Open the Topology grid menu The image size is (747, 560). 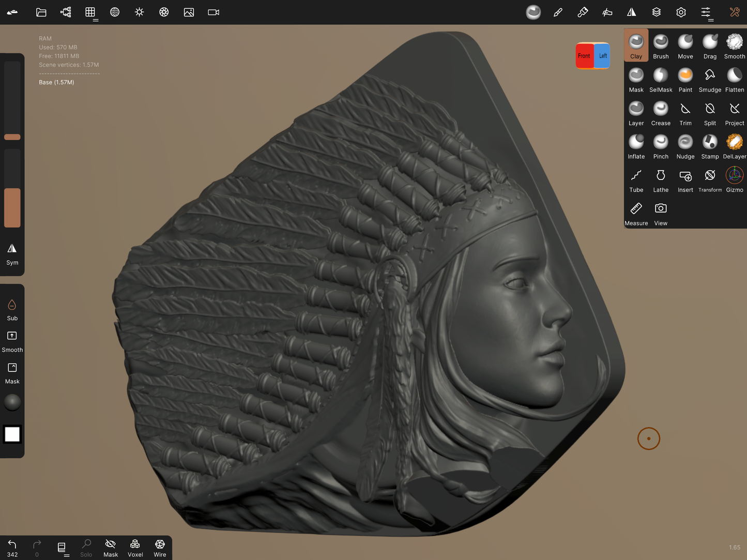click(90, 12)
